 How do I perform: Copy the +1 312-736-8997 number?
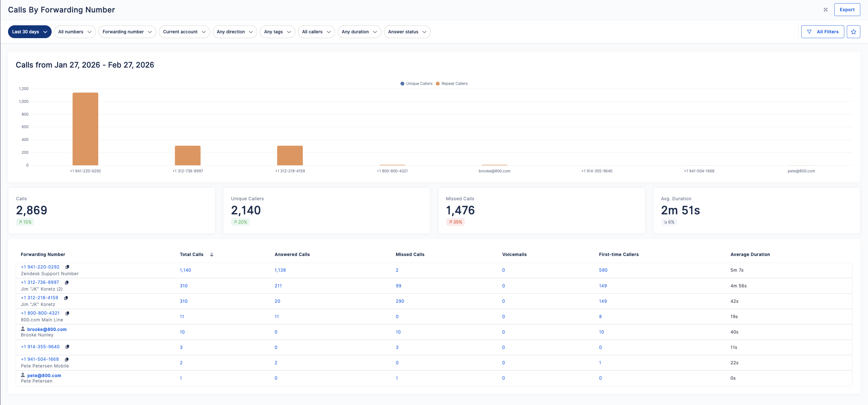(67, 283)
